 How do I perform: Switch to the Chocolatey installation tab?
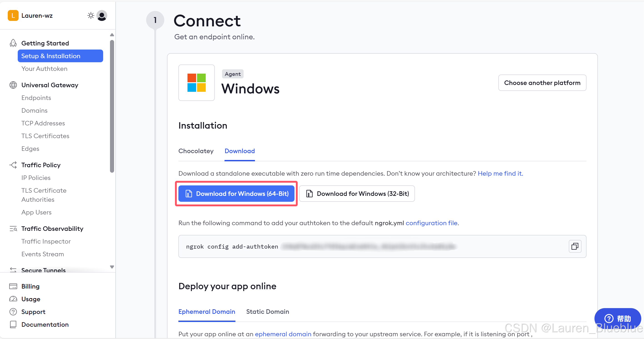tap(196, 151)
